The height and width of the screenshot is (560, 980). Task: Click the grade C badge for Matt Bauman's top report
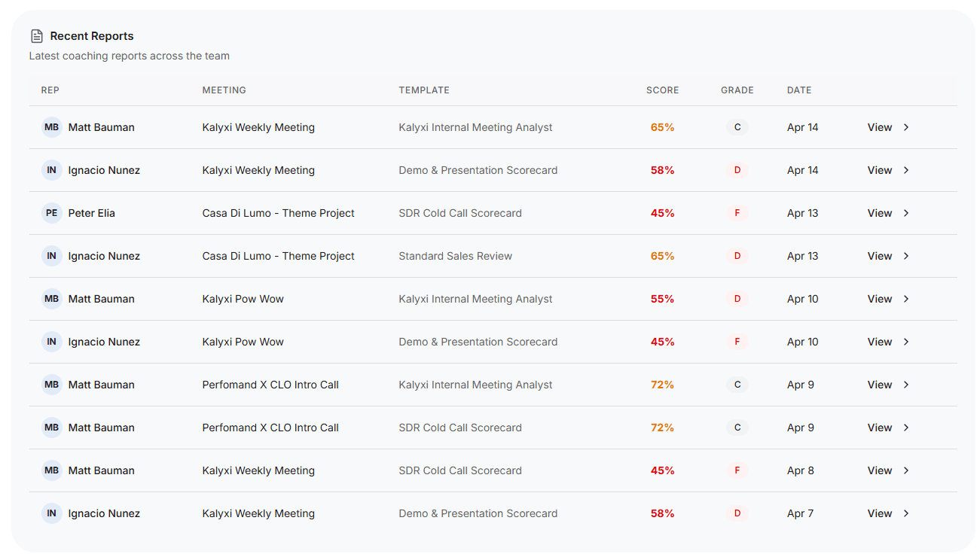737,127
